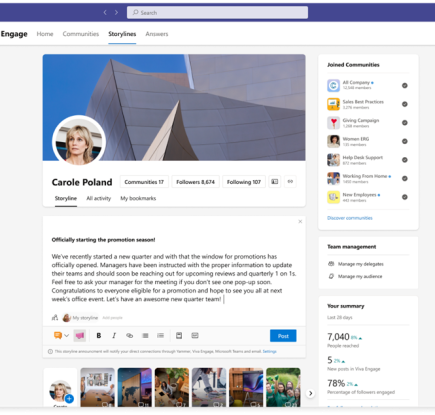Go forward with the right navigation arrow
This screenshot has height=415, width=435.
(x=116, y=12)
